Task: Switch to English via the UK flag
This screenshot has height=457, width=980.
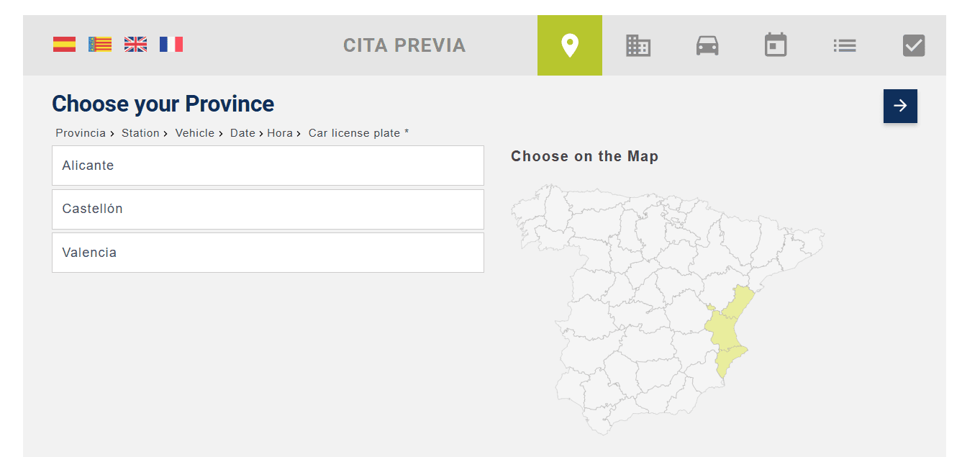Action: pyautogui.click(x=135, y=44)
